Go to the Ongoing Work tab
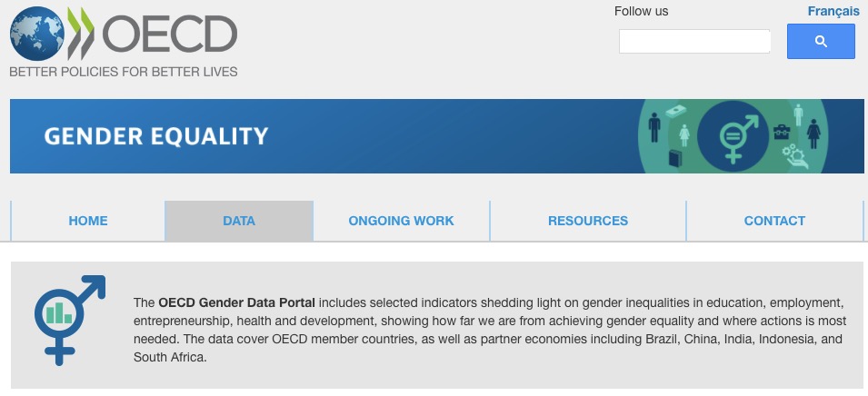This screenshot has height=396, width=868. coord(401,221)
